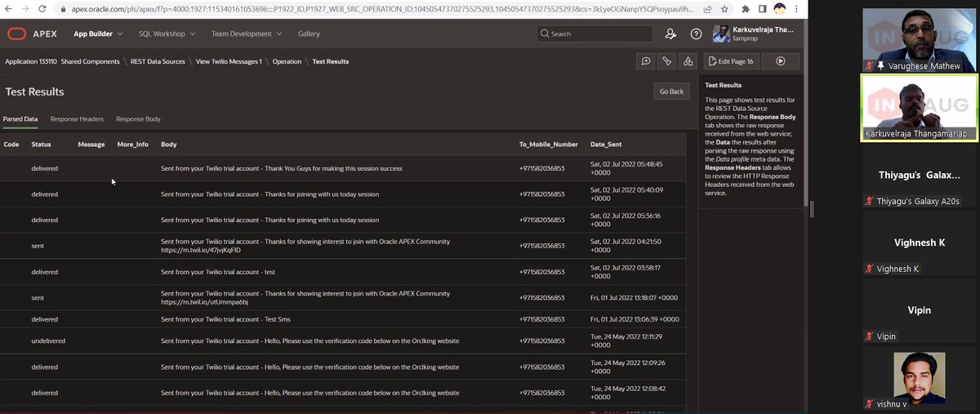The width and height of the screenshot is (980, 414).
Task: Open View Twilio Messages 1 breadcrumb
Action: tap(229, 61)
